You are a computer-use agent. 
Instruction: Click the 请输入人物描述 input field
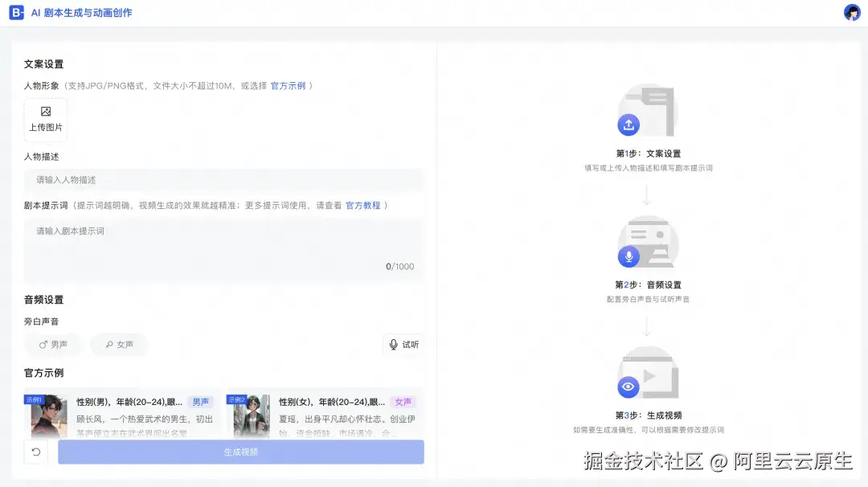tap(223, 180)
